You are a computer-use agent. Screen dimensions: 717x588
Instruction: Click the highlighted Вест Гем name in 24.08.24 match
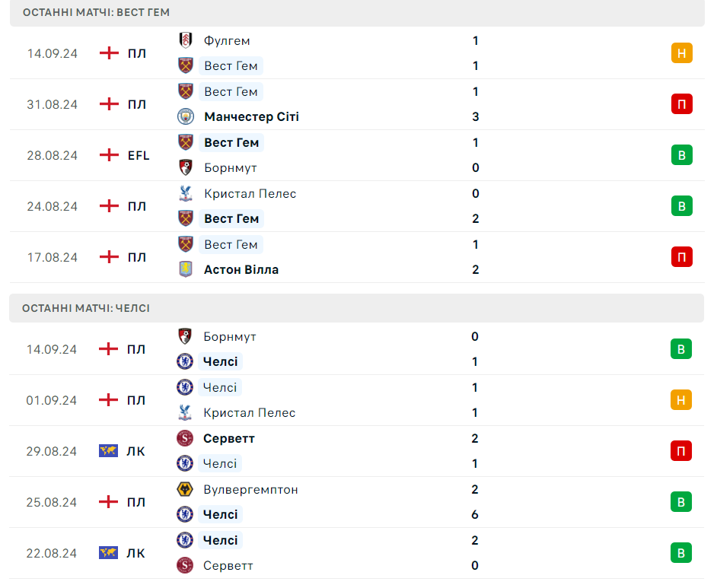[231, 219]
